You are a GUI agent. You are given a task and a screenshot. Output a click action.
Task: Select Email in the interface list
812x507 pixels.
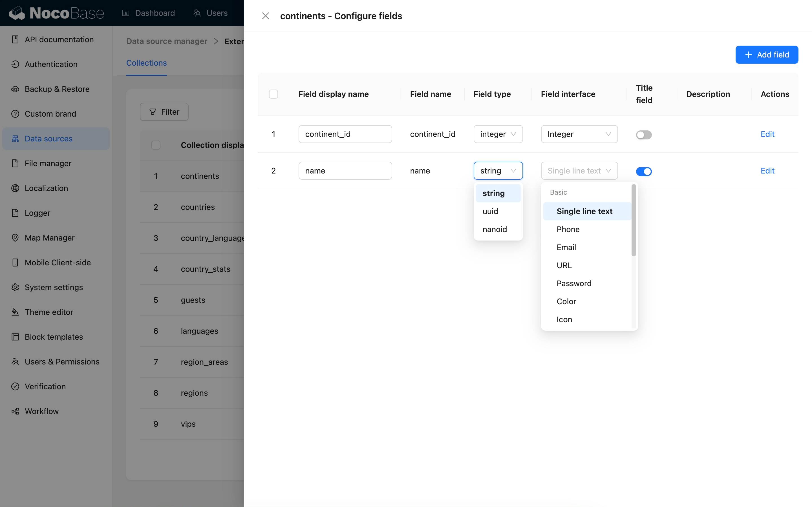[566, 248]
